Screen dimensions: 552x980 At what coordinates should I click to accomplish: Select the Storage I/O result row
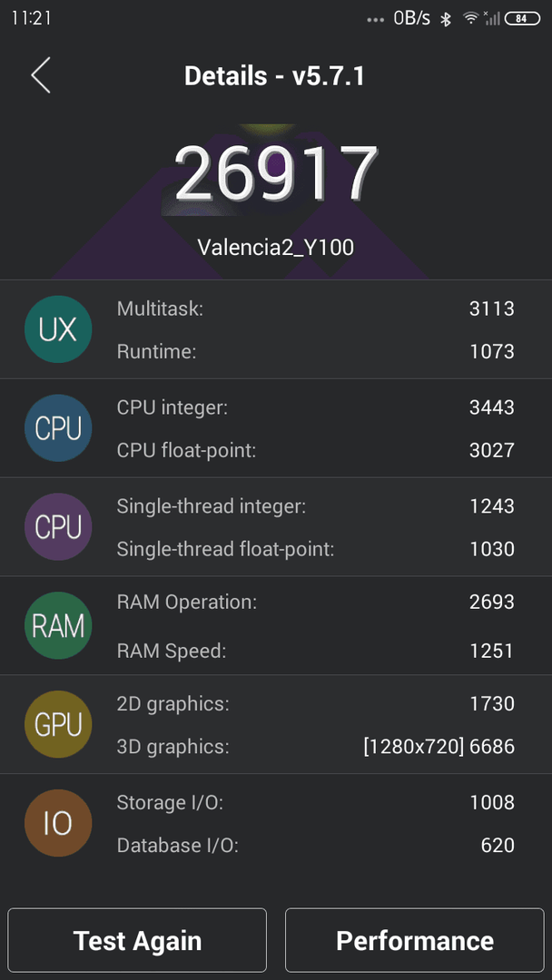click(316, 802)
